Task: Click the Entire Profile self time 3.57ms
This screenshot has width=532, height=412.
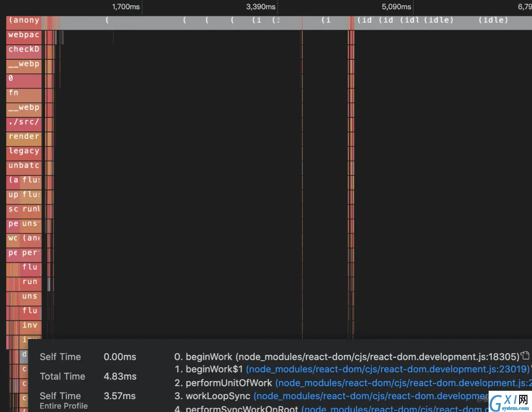Action: pyautogui.click(x=120, y=396)
